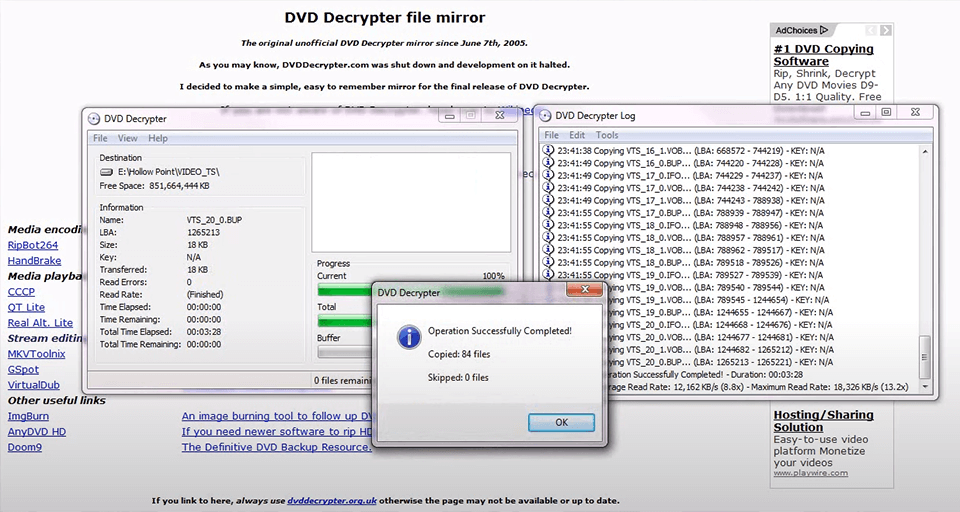Open File menu in DVD Decrypter Log
This screenshot has height=512, width=960.
pyautogui.click(x=552, y=135)
